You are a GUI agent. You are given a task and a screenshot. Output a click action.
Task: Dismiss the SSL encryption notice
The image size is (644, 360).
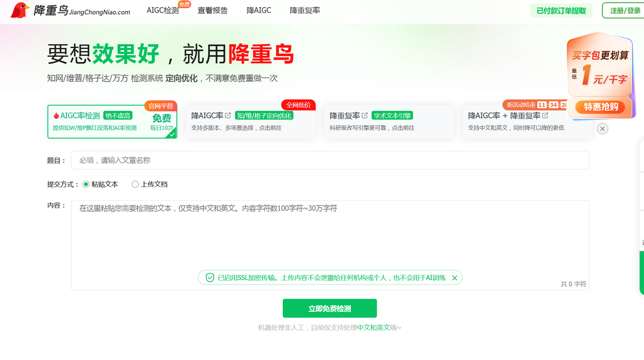[x=455, y=278]
